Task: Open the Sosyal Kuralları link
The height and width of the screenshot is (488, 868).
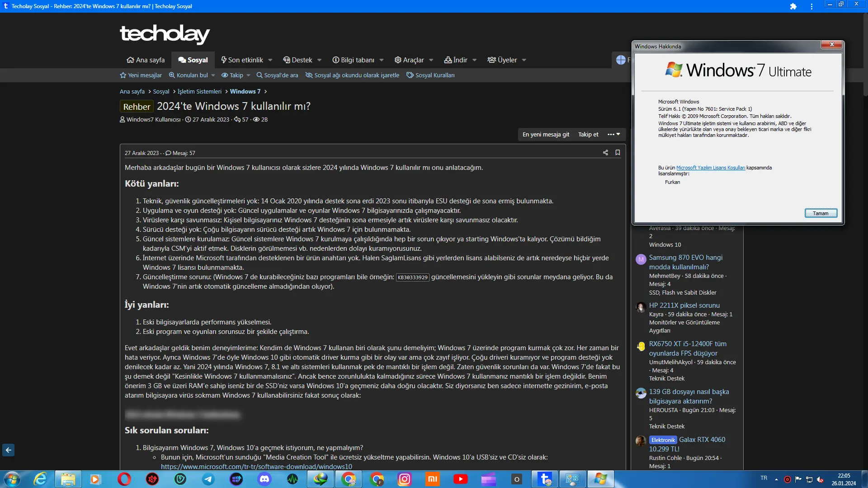Action: pyautogui.click(x=430, y=75)
